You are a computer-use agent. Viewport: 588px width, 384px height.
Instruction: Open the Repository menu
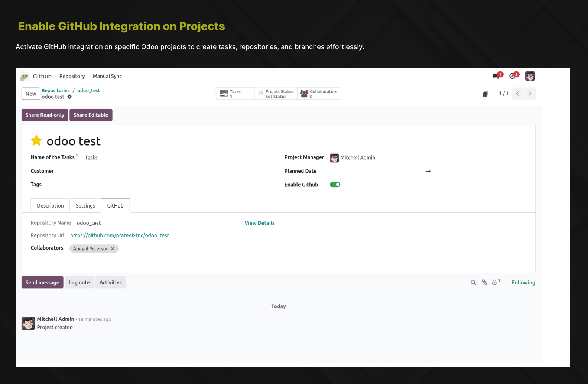pyautogui.click(x=72, y=76)
